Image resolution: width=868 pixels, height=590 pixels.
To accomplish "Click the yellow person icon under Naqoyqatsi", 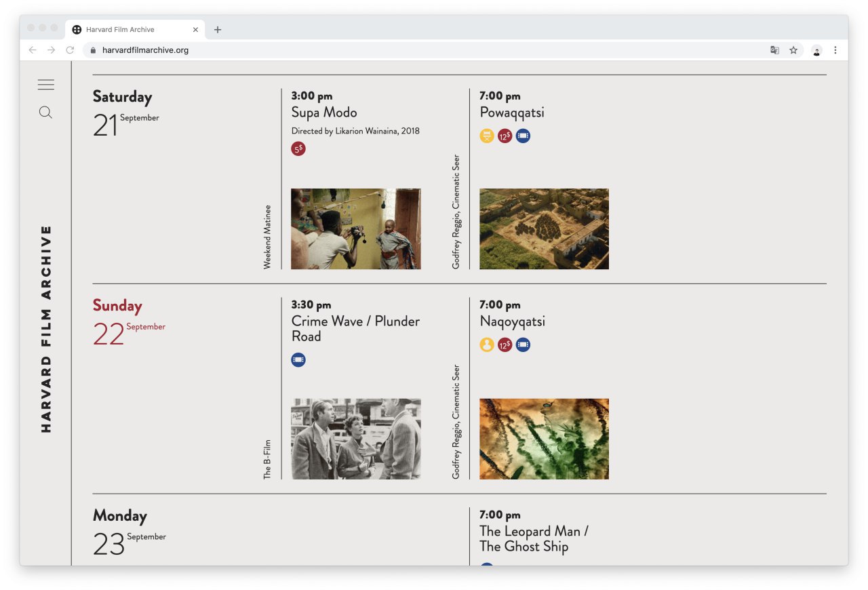I will pos(487,345).
